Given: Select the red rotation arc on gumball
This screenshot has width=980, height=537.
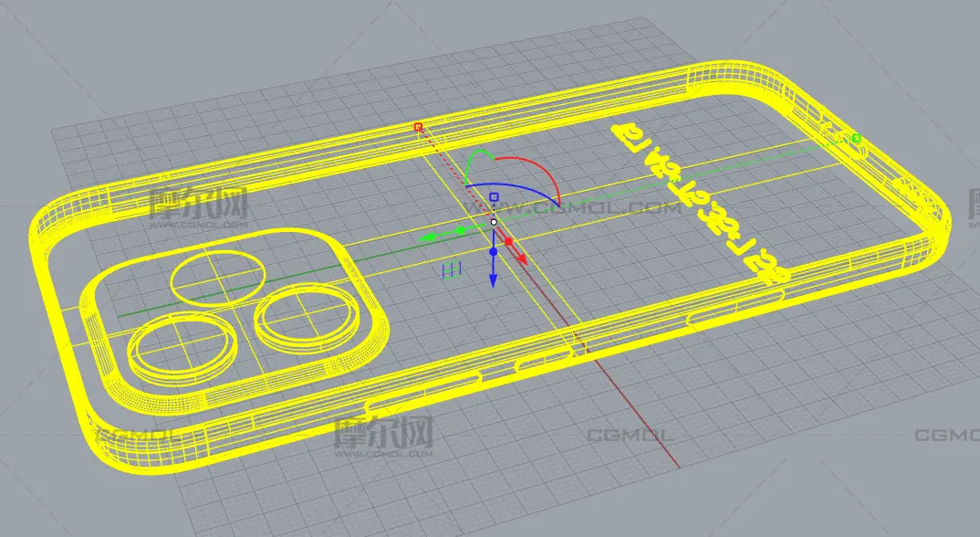Looking at the screenshot, I should pos(538,171).
